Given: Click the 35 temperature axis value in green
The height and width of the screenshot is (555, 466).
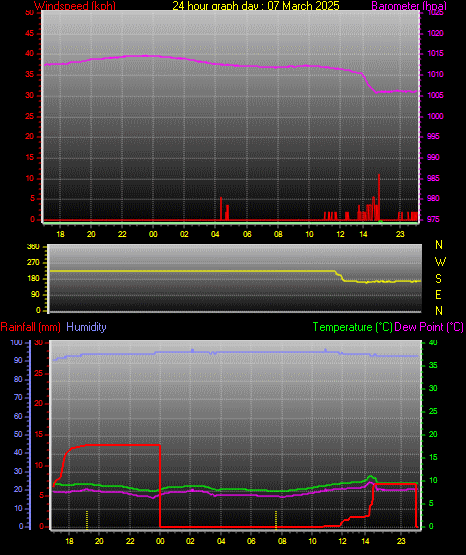Looking at the screenshot, I should coord(433,365).
